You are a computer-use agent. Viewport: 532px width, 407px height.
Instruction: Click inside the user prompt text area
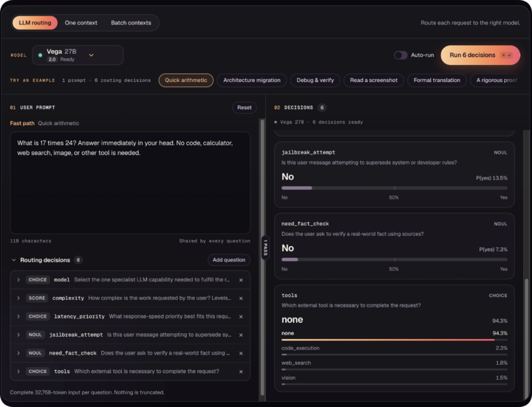tap(130, 182)
